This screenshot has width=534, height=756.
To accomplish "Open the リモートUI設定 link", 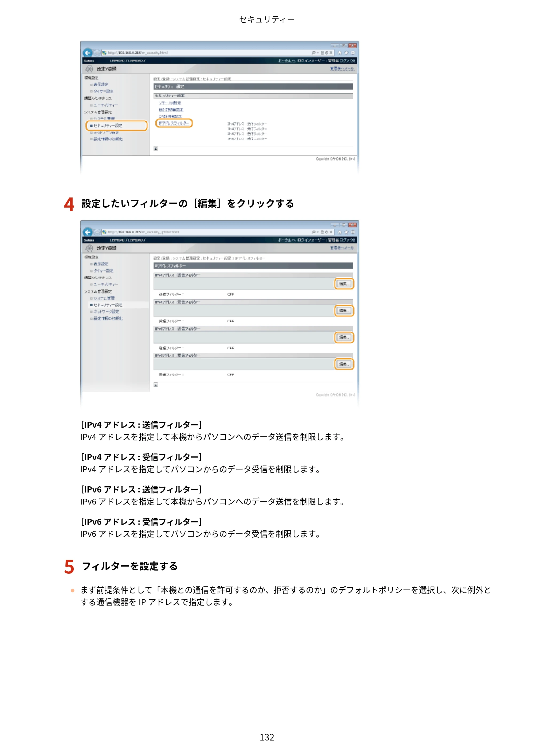I will [170, 103].
